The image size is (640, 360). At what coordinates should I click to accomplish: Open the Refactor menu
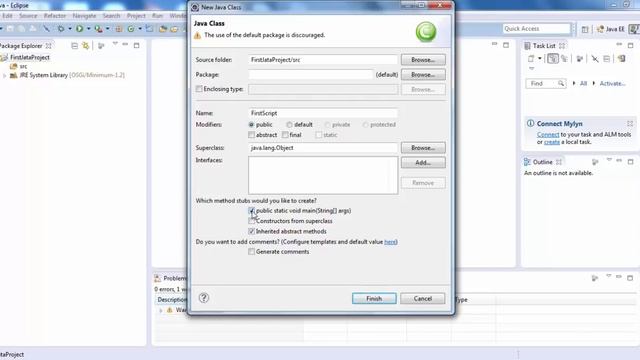coord(55,16)
